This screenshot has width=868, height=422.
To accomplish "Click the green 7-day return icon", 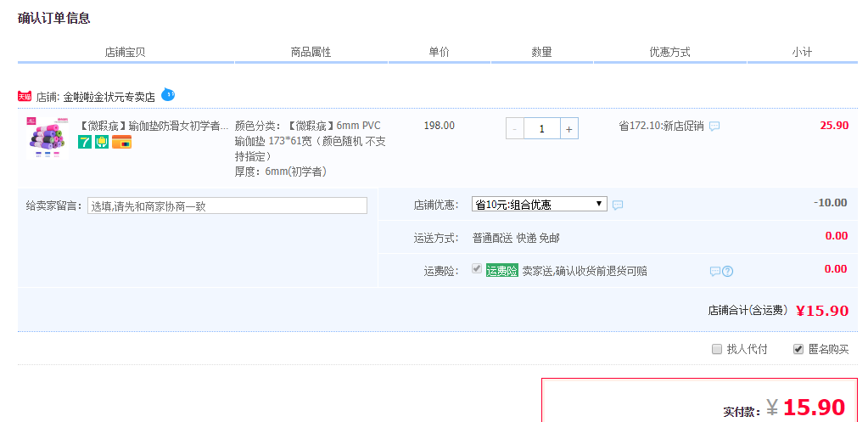I will (85, 142).
